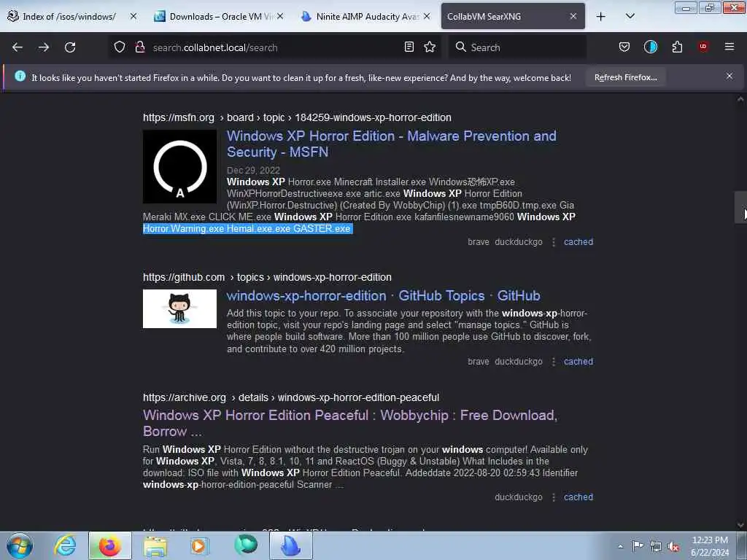This screenshot has width=747, height=560.
Task: Open Windows XP Horror Edition MSFN result
Action: (x=391, y=144)
